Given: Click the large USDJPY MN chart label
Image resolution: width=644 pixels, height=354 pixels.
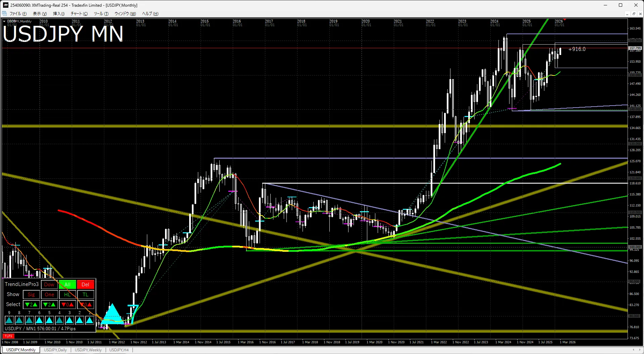Looking at the screenshot, I should pyautogui.click(x=63, y=34).
